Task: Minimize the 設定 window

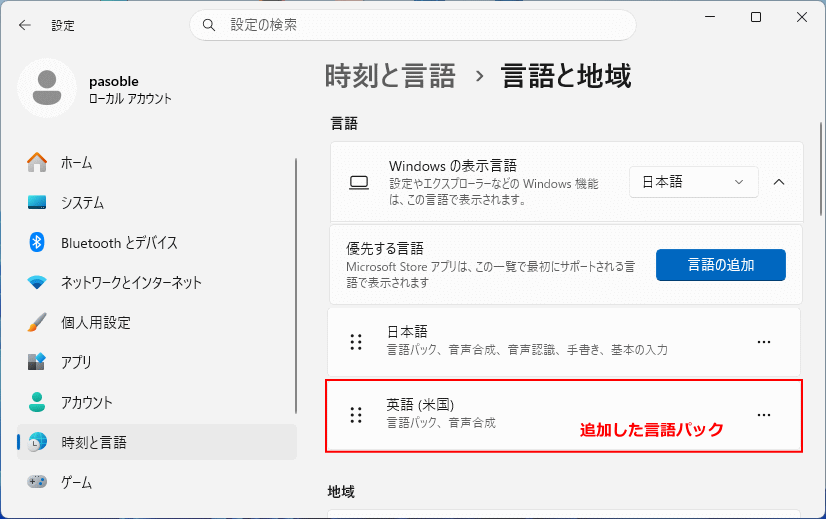Action: pos(710,17)
